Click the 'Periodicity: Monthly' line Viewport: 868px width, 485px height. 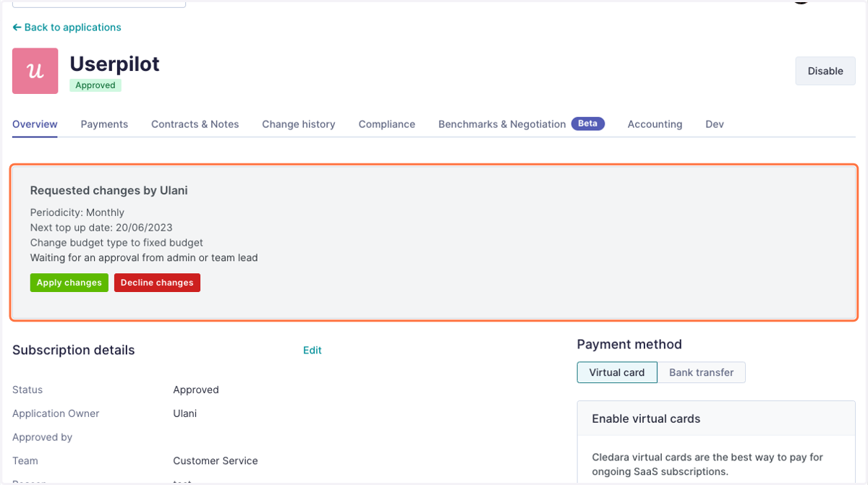tap(77, 213)
